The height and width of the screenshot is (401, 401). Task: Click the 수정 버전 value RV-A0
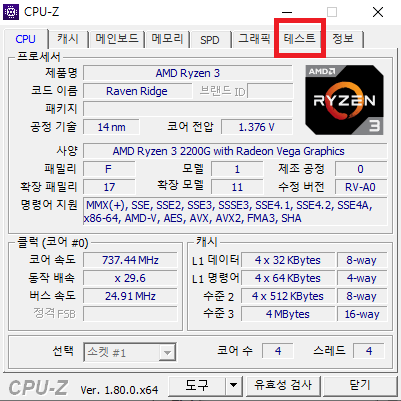pos(361,187)
